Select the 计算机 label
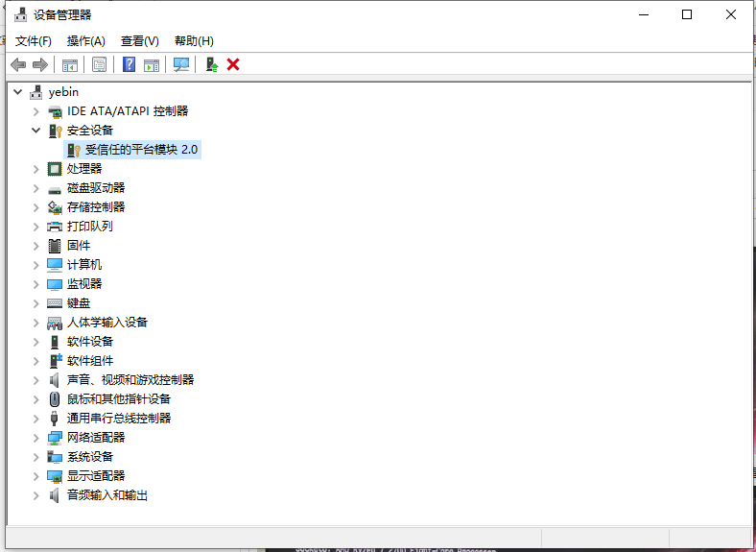Screen dimensions: 756x552 tap(84, 265)
